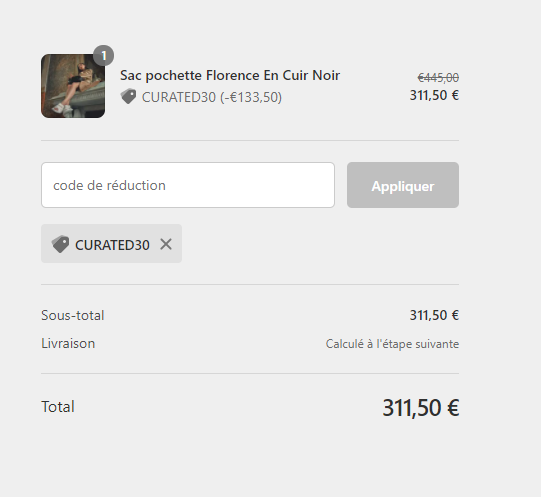Remove the CURATED30 code with the X
This screenshot has width=541, height=497.
(x=166, y=244)
